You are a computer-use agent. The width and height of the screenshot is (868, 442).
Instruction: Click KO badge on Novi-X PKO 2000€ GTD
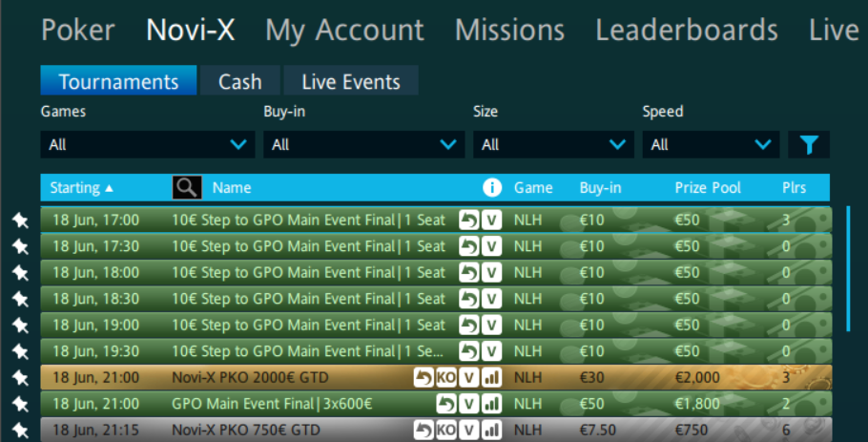point(445,378)
